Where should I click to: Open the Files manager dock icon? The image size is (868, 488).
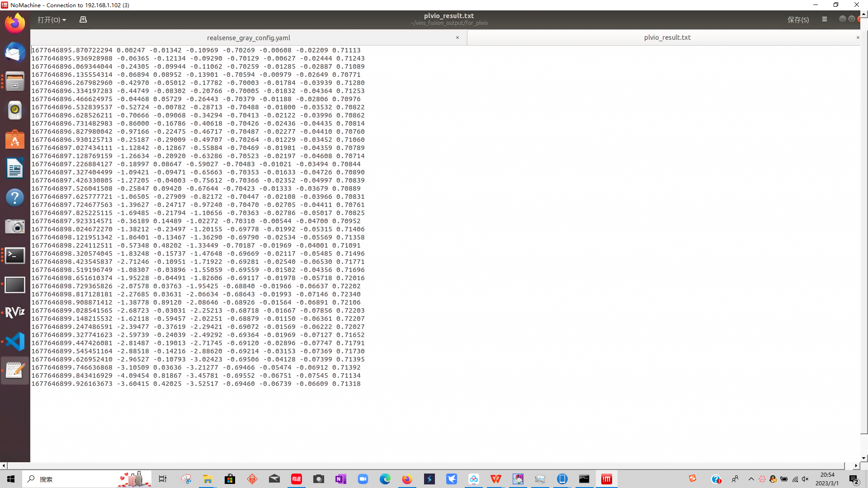coord(15,82)
